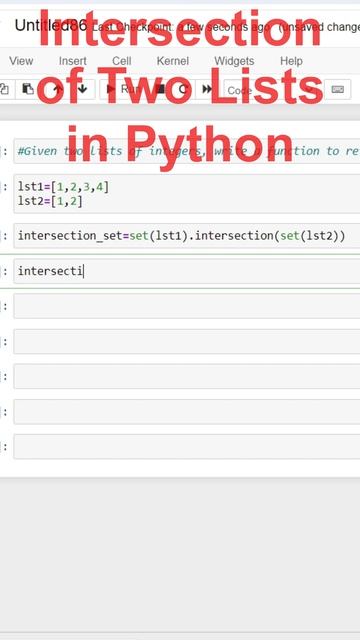Click the lst1=[1,2,3,4] code line
The height and width of the screenshot is (640, 360).
[63, 187]
